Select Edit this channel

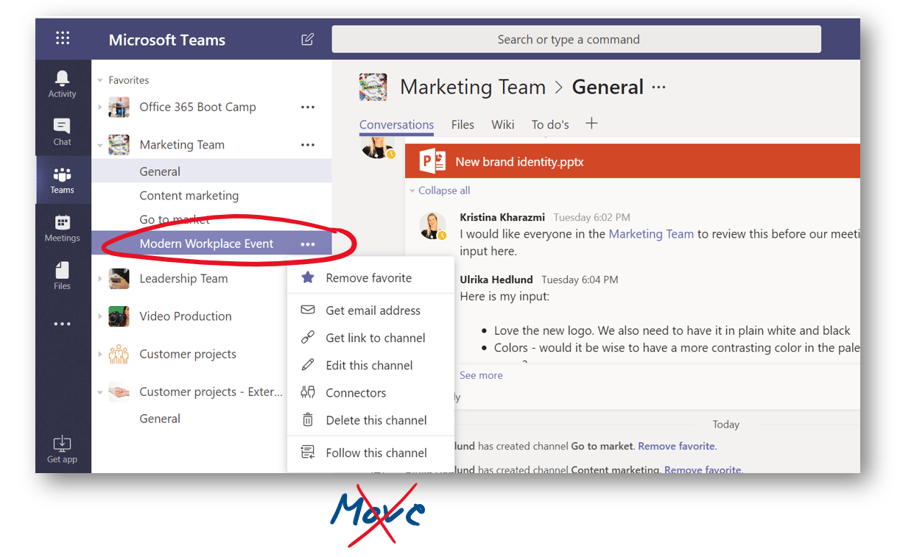pyautogui.click(x=370, y=366)
